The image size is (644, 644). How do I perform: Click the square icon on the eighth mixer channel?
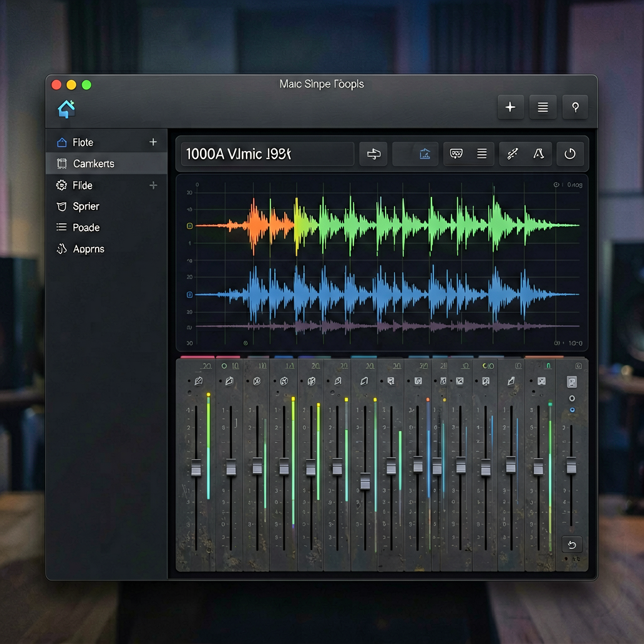tap(391, 381)
